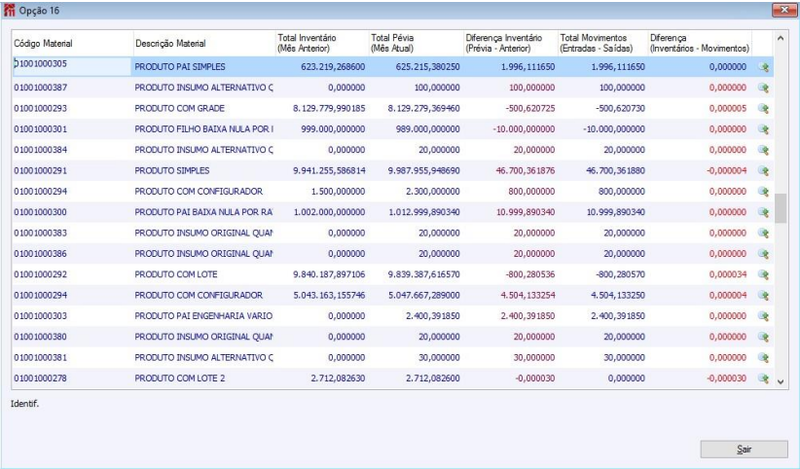800x469 pixels.
Task: Close the Opção 16 window
Action: [x=785, y=10]
